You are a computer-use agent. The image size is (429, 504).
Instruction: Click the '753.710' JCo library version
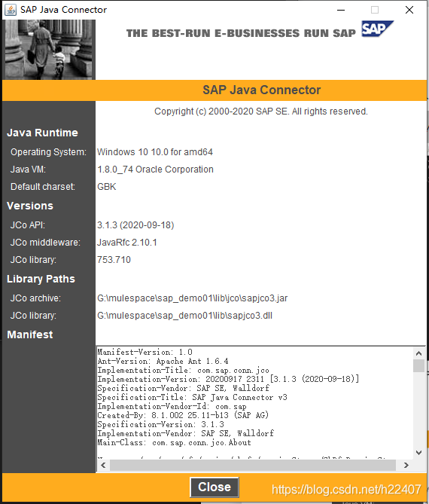[x=114, y=260]
